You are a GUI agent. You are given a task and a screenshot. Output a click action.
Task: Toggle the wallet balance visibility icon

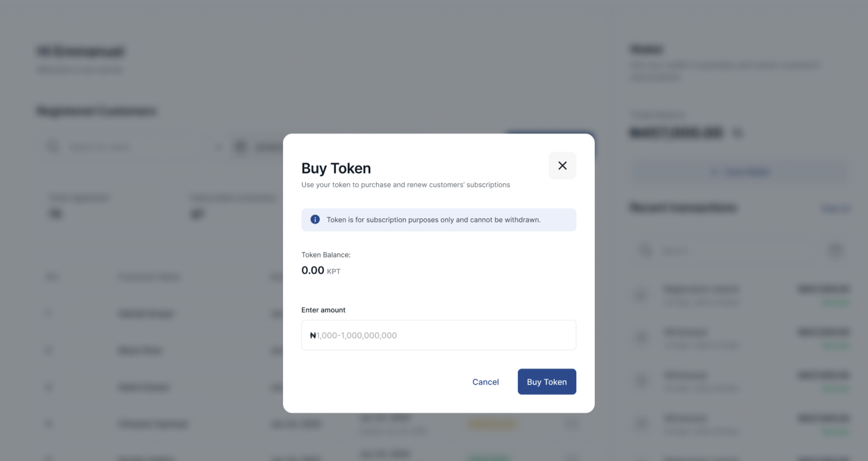pyautogui.click(x=737, y=133)
